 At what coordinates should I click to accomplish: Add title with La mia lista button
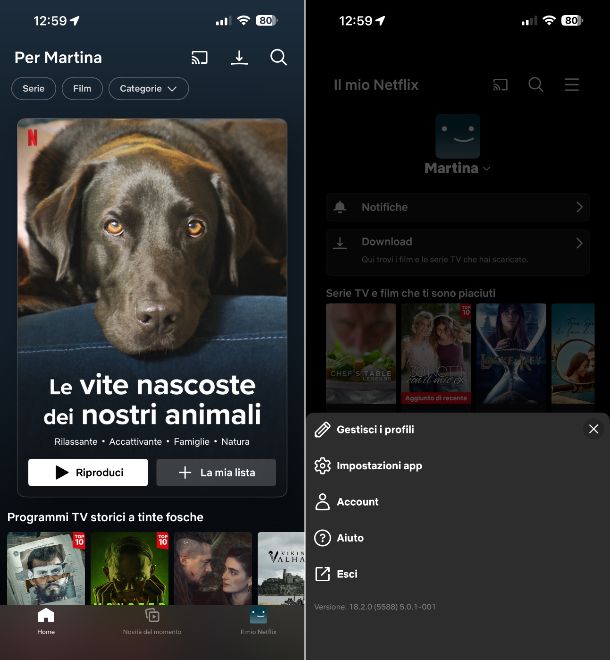216,472
